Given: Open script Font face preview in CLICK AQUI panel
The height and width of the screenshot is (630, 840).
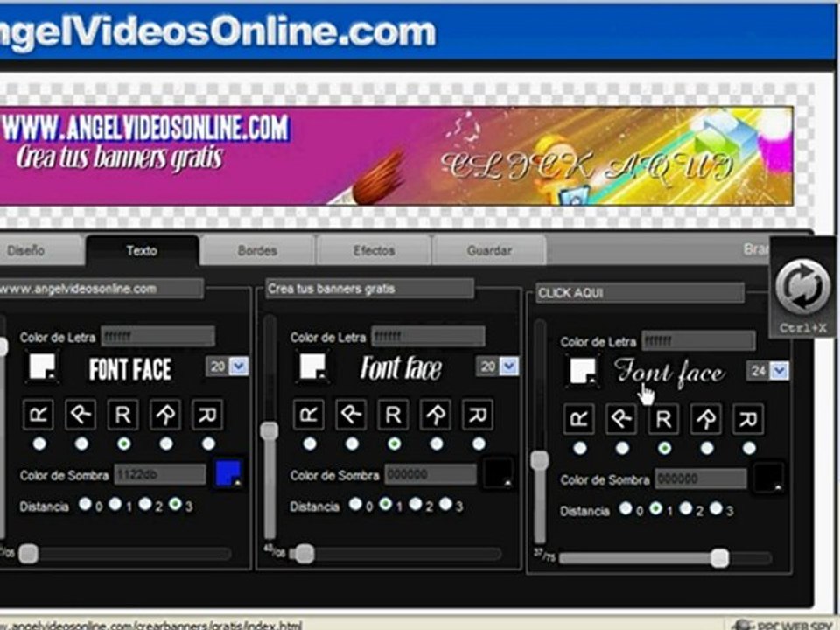Looking at the screenshot, I should [669, 373].
